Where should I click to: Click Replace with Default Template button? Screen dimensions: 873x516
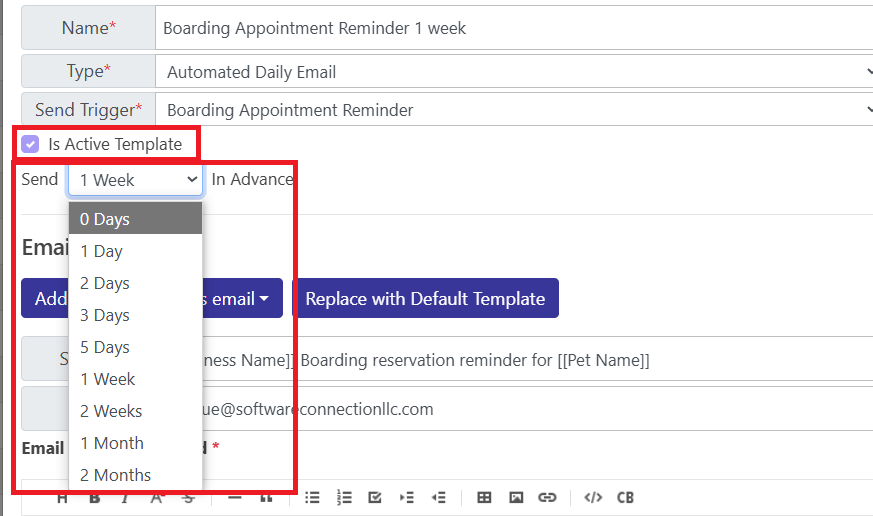point(425,298)
